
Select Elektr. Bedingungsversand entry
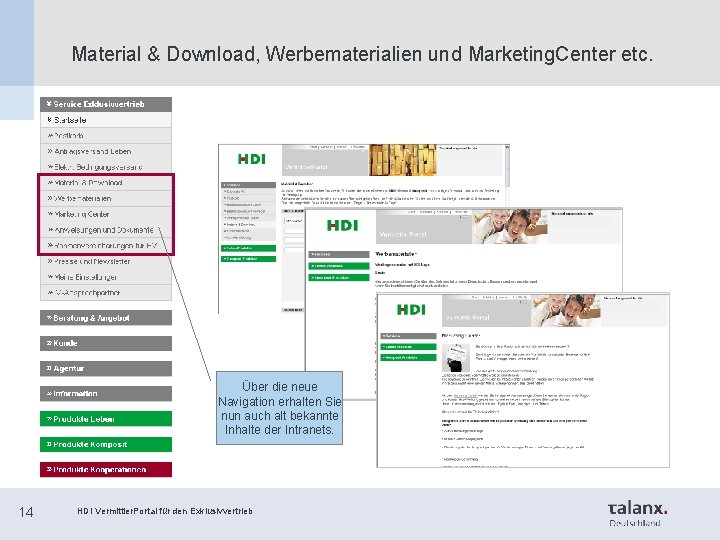point(106,167)
